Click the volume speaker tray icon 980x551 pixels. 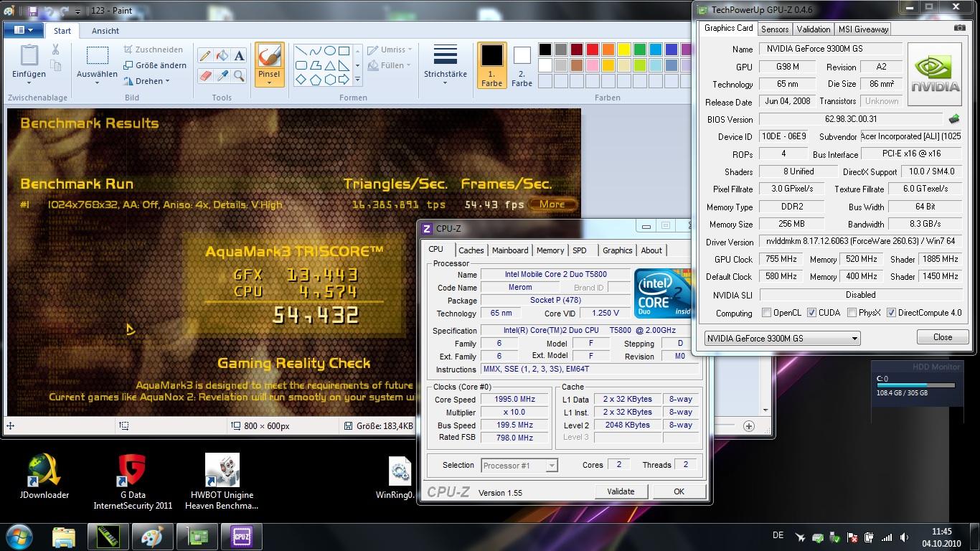(x=903, y=537)
